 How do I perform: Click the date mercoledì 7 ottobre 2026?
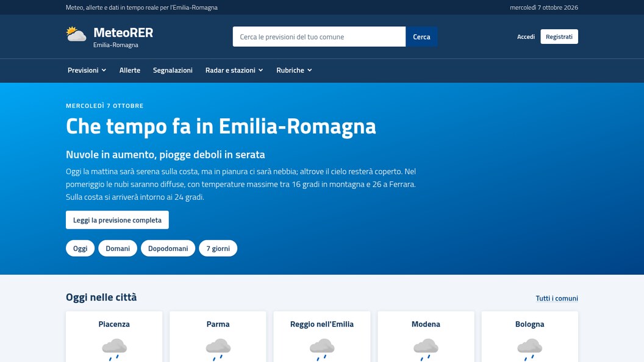(544, 7)
